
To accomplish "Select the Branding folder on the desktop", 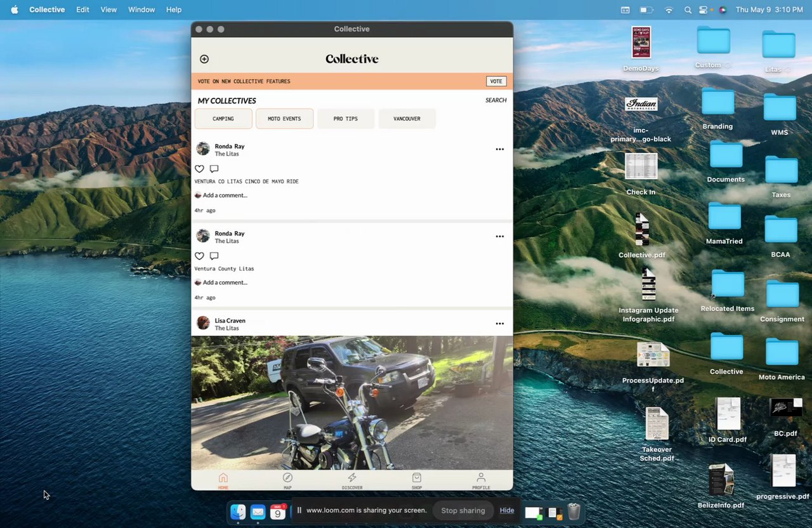I will click(717, 109).
